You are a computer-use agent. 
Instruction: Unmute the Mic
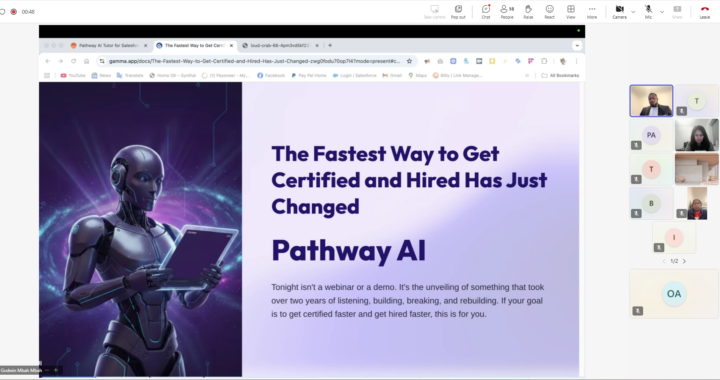(648, 11)
